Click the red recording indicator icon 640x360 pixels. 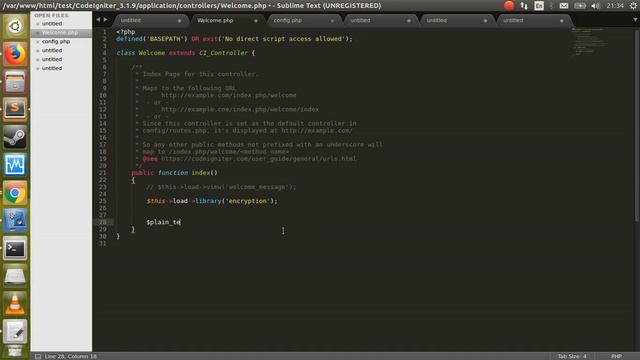pyautogui.click(x=509, y=5)
